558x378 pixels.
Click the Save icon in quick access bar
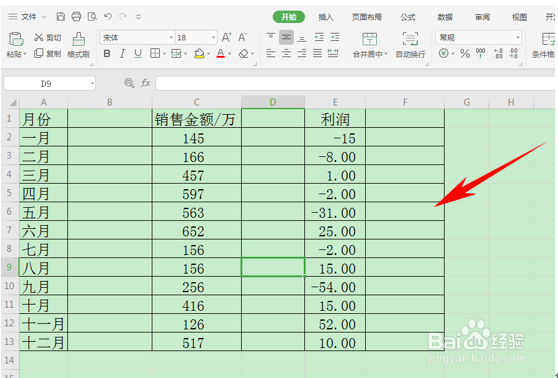click(x=61, y=16)
